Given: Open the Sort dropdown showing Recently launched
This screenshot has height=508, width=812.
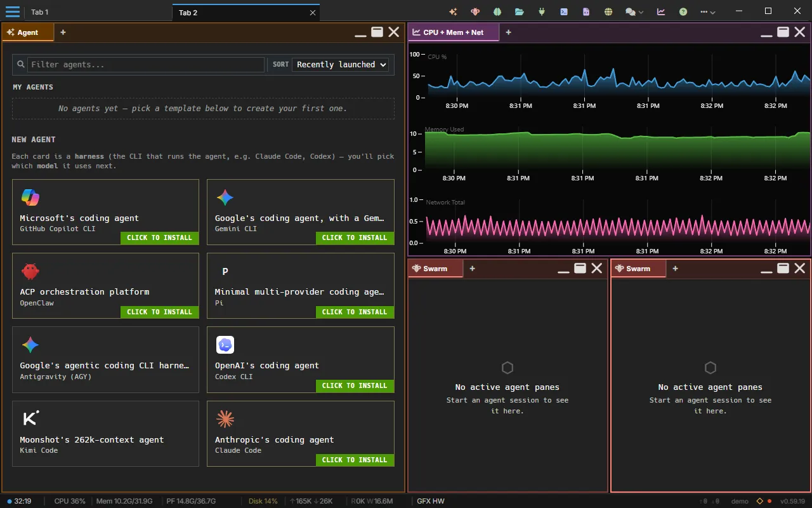Looking at the screenshot, I should tap(340, 64).
